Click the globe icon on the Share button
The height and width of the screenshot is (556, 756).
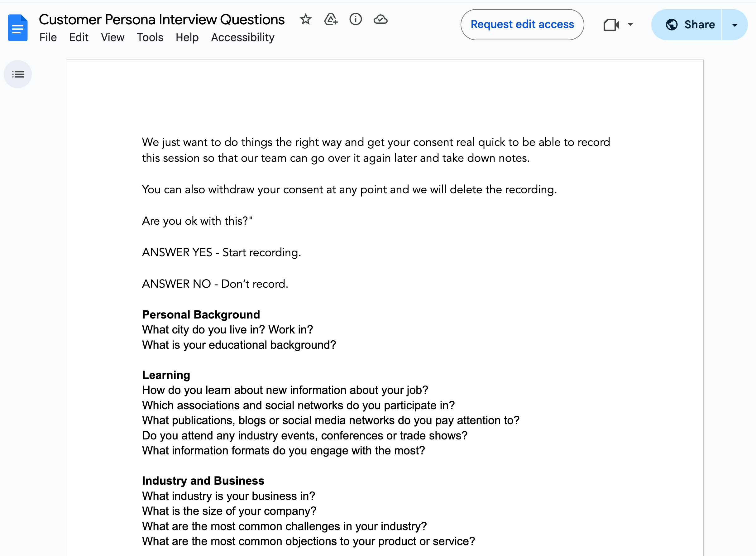click(672, 24)
